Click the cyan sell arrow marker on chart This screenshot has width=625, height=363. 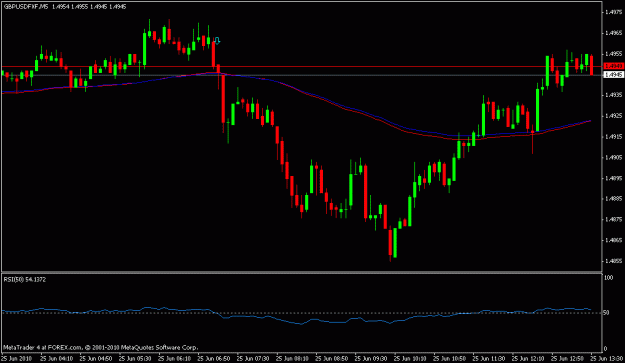point(217,40)
